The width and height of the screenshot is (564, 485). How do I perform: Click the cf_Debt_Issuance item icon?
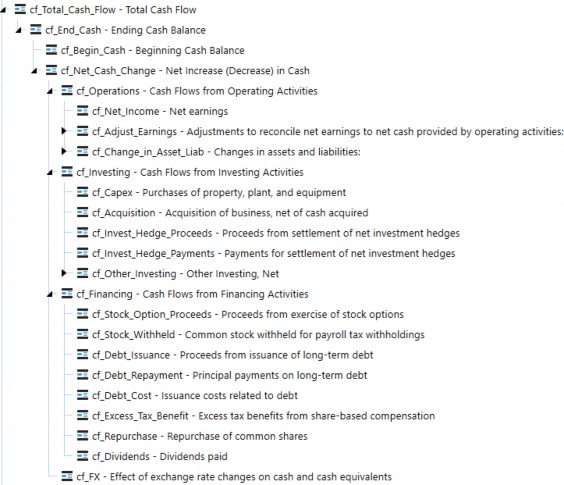(82, 354)
